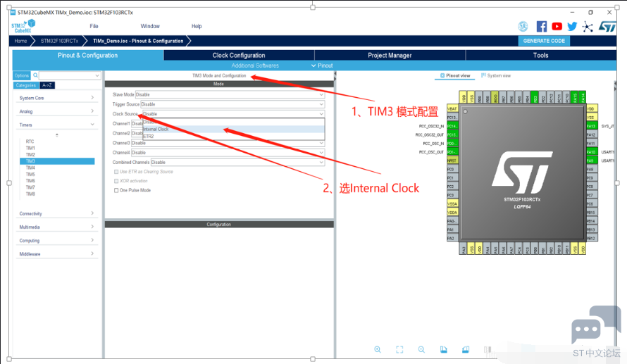Toggle XOR activation checkbox
This screenshot has height=364, width=627.
116,181
